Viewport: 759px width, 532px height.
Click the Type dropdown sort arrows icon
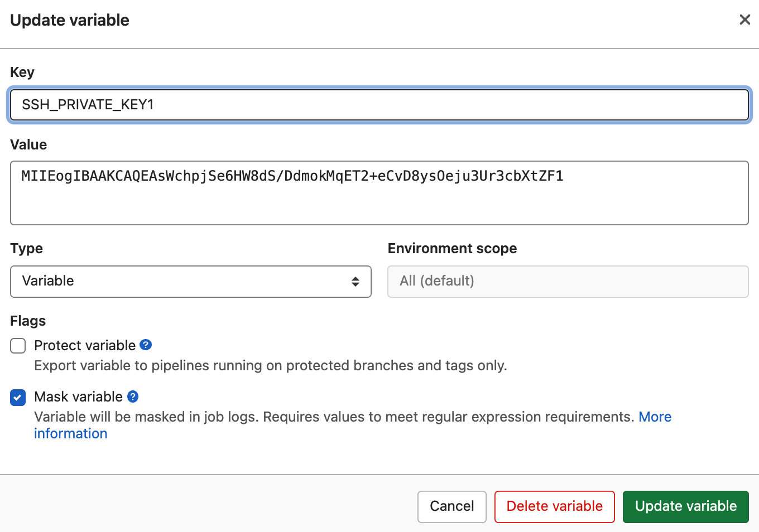pos(355,282)
